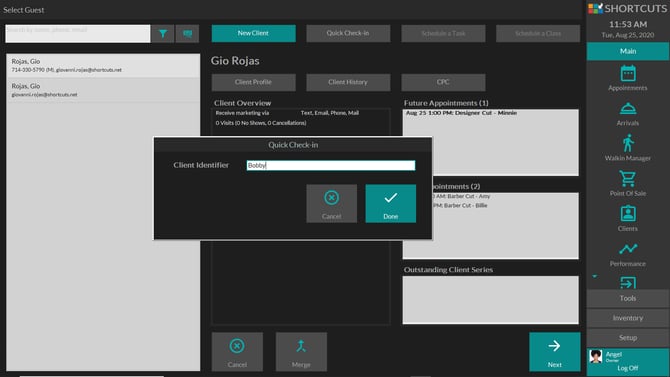Select the Barber Cut - Billie appointment
Image resolution: width=670 pixels, height=377 pixels.
pos(460,206)
